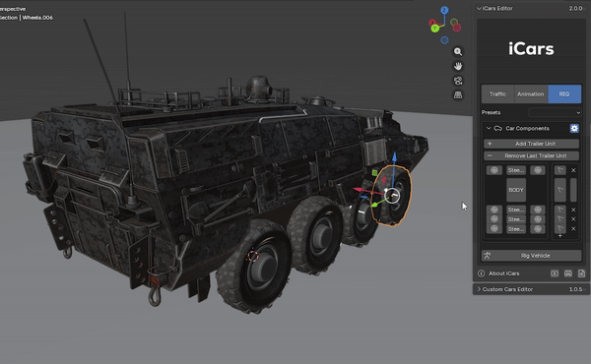The width and height of the screenshot is (591, 364).
Task: Remove the first axle with its X button
Action: 573,170
